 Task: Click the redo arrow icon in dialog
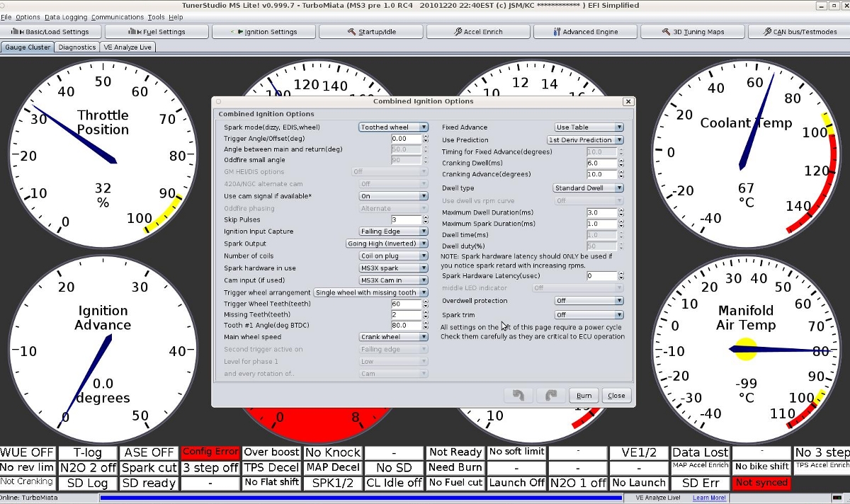pos(550,396)
